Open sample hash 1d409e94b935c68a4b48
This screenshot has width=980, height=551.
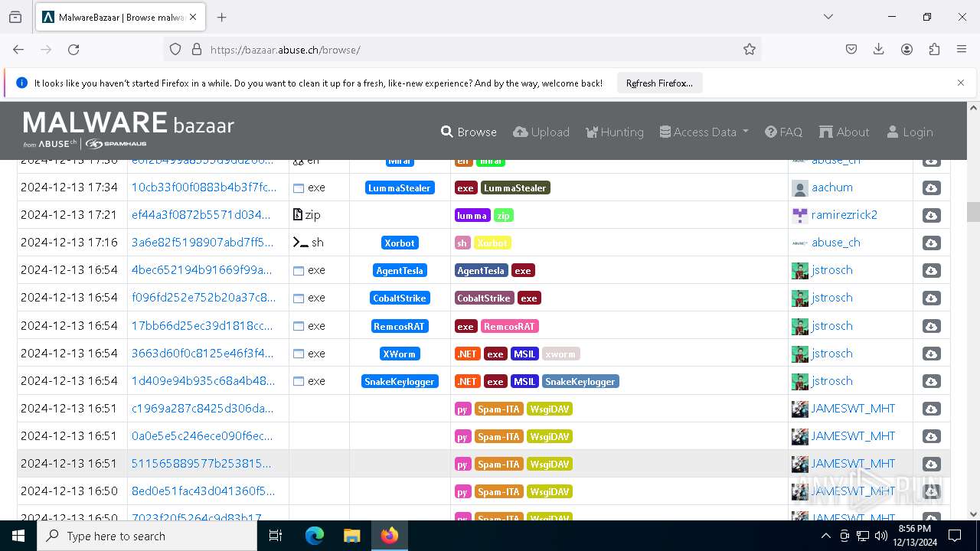204,381
